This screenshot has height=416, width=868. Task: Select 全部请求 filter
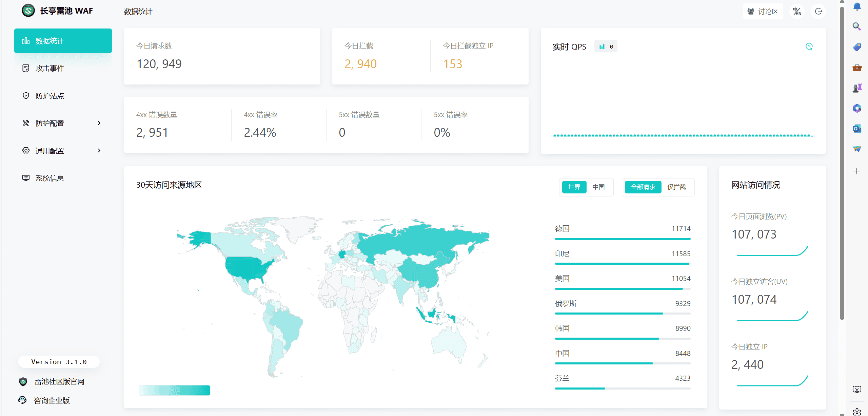click(x=643, y=187)
